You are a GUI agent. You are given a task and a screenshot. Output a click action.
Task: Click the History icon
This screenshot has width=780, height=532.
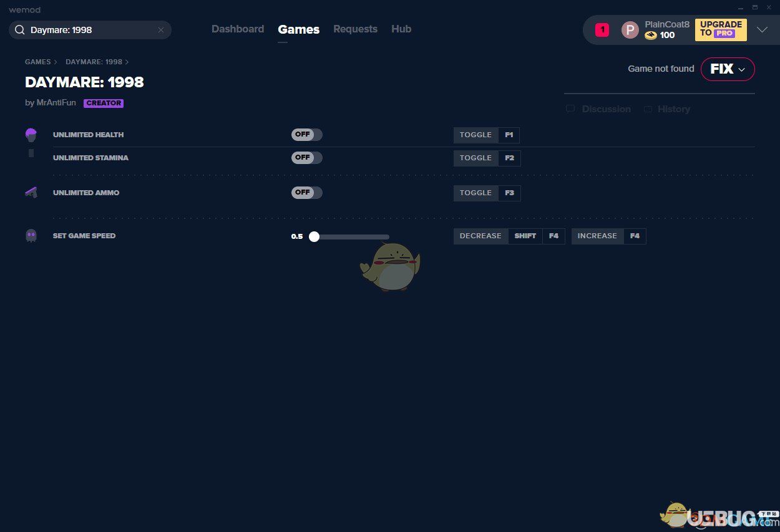(648, 109)
